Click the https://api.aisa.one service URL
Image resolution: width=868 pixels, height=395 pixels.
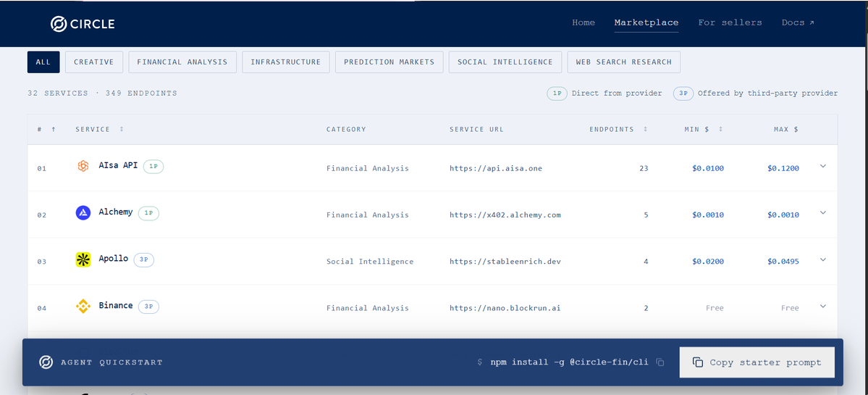[x=495, y=168]
